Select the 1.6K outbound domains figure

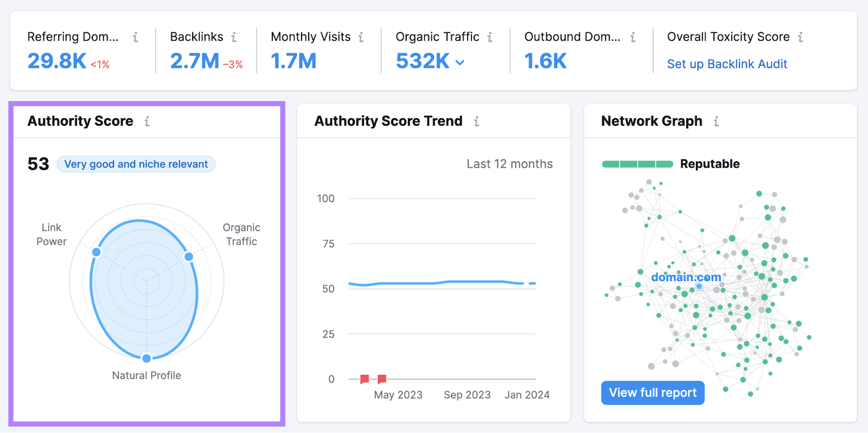pyautogui.click(x=545, y=61)
